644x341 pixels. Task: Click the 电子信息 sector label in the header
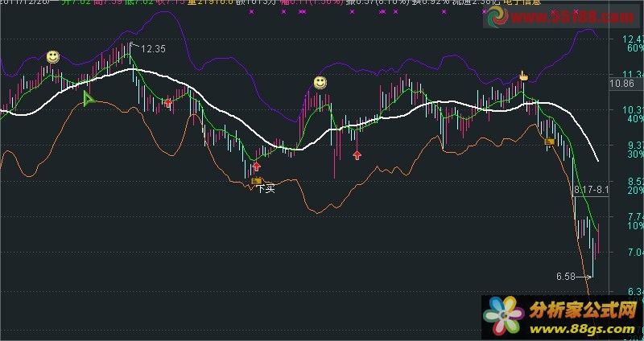click(522, 2)
